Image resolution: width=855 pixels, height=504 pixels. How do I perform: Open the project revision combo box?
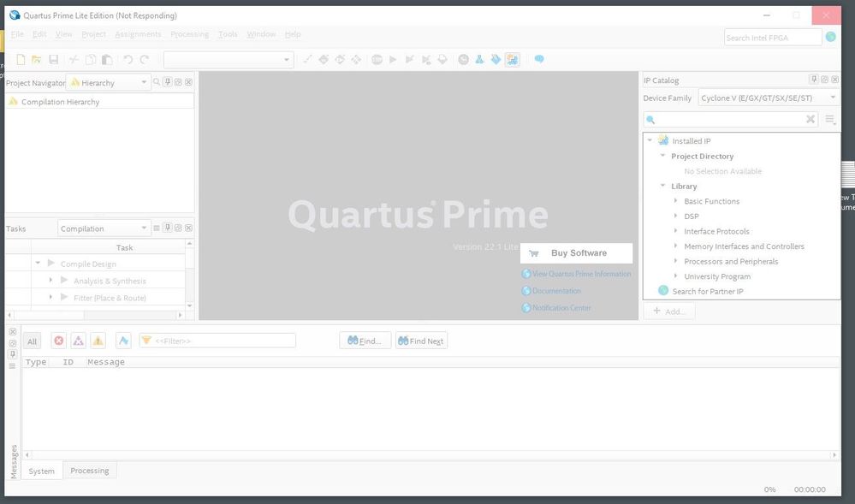point(229,59)
